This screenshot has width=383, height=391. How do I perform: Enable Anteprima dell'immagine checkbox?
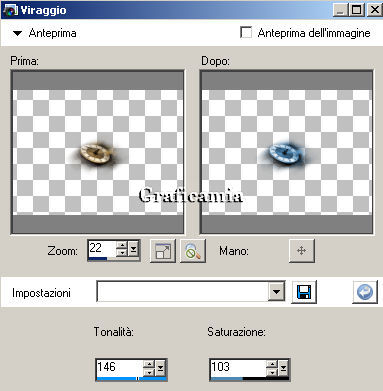pos(246,33)
